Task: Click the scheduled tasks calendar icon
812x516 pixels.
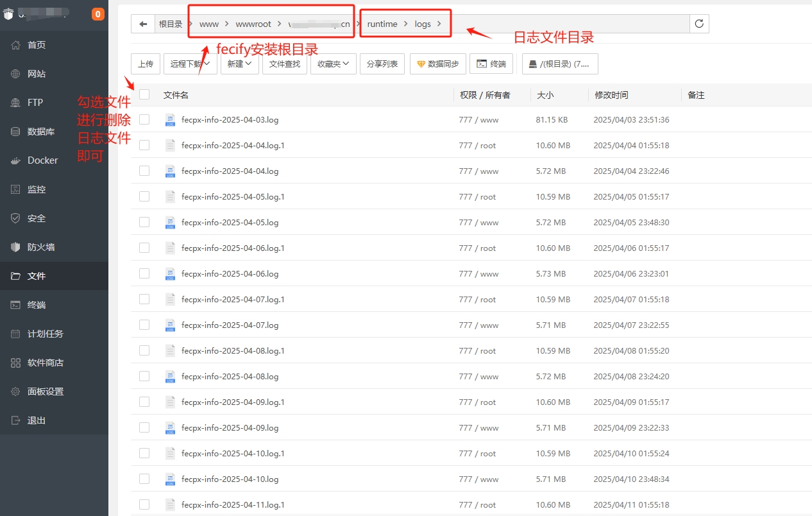Action: pyautogui.click(x=16, y=334)
